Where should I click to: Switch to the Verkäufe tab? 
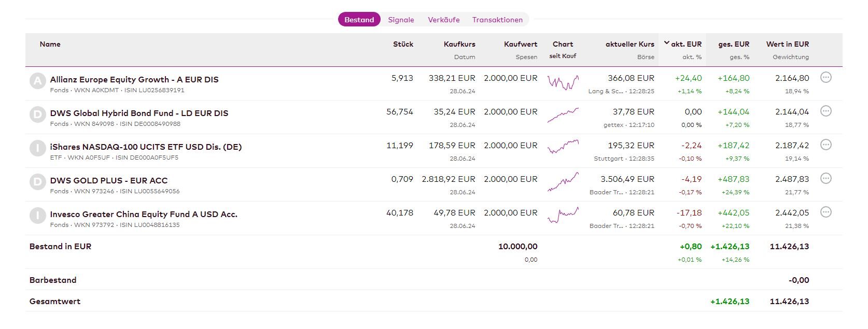coord(443,20)
